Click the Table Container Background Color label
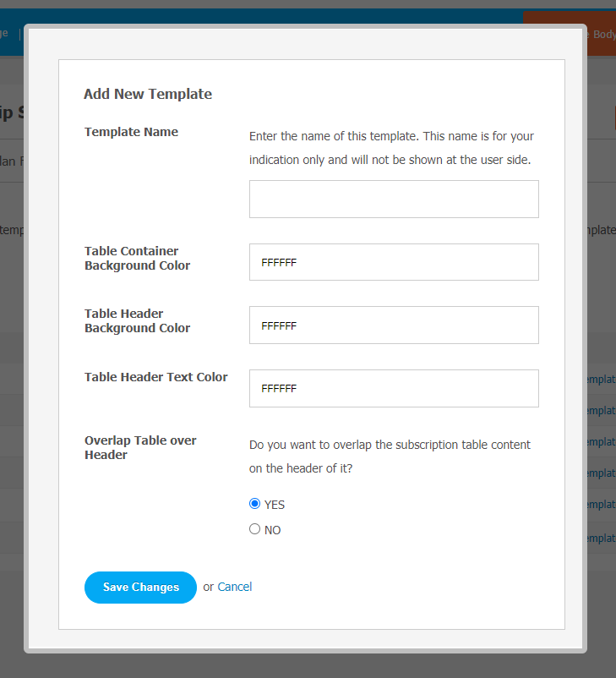Viewport: 616px width, 678px height. coord(137,258)
